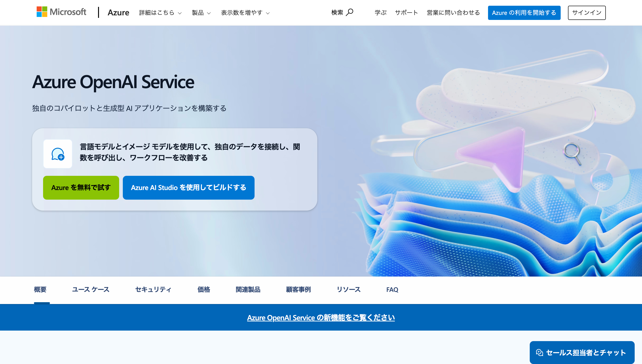The image size is (642, 364).
Task: Open セールス担当者とチャット chat button
Action: (x=582, y=353)
